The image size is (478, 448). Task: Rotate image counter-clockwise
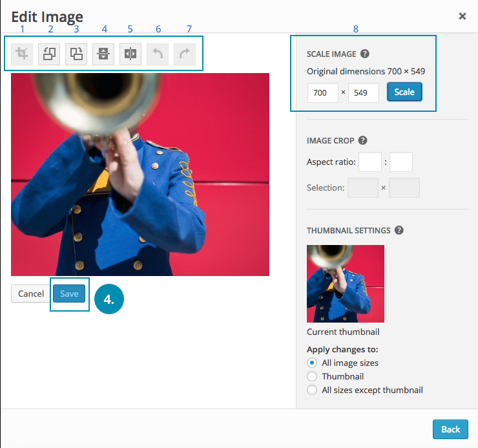[x=49, y=54]
